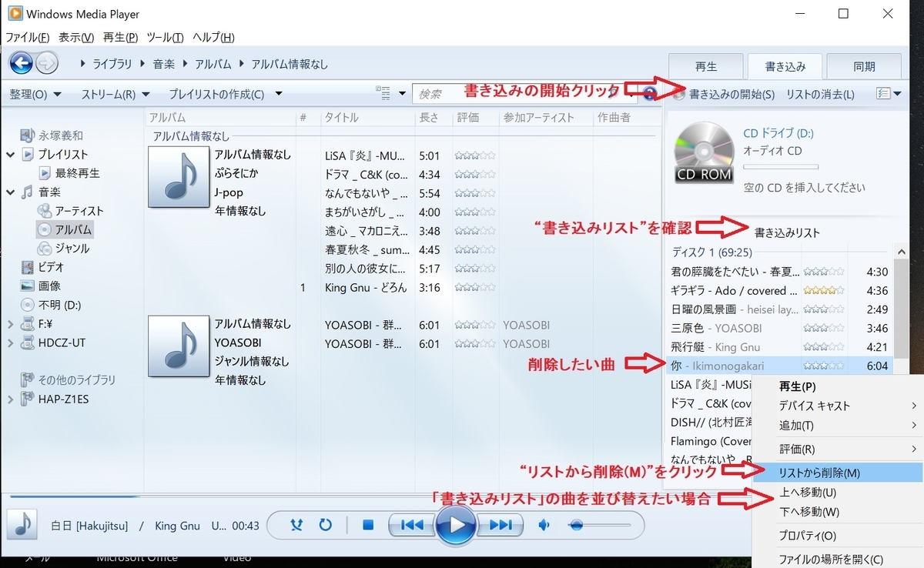Go back to the previous track
The image size is (924, 568).
(x=412, y=525)
